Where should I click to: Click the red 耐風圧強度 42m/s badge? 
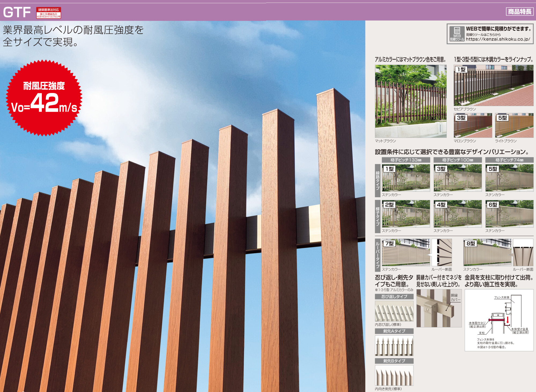44,98
